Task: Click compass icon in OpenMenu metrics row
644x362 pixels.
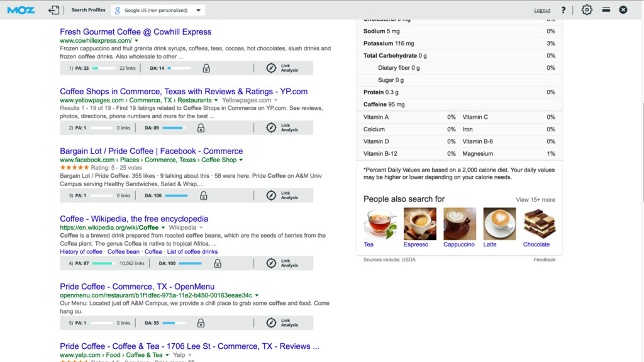Action: pos(271,322)
